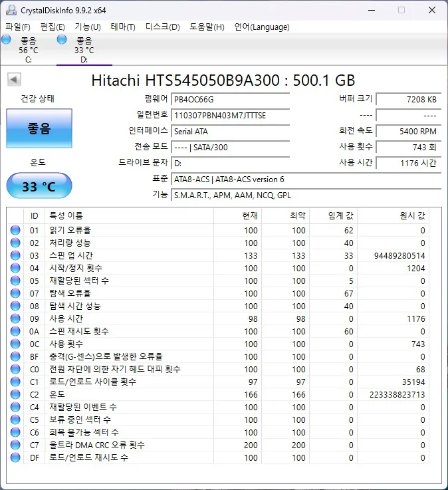Open the 도움말(H) menu
448x490 pixels.
[207, 27]
